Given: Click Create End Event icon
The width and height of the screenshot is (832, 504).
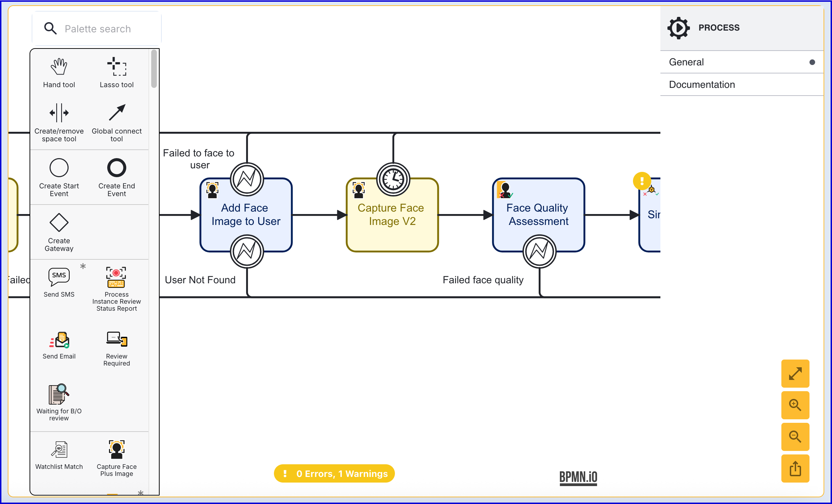Looking at the screenshot, I should click(116, 168).
